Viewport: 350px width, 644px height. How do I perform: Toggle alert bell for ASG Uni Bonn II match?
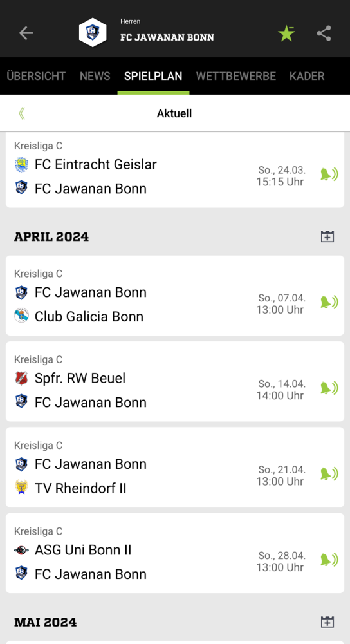coord(329,560)
